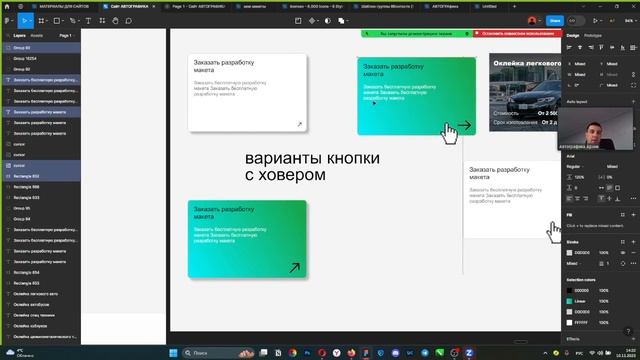Click the Align horizontal centers icon
The height and width of the screenshot is (360, 640).
(580, 48)
